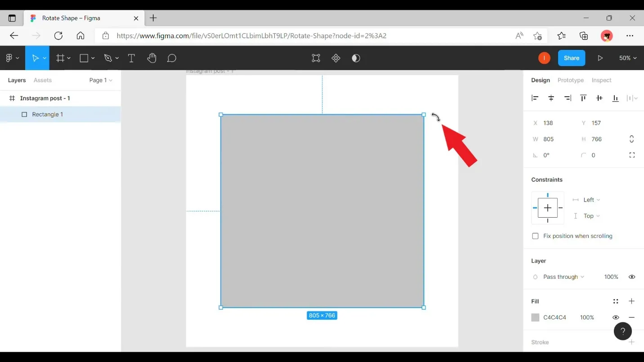This screenshot has height=362, width=644.
Task: Click the C4C4C4 fill color swatch
Action: (x=535, y=317)
